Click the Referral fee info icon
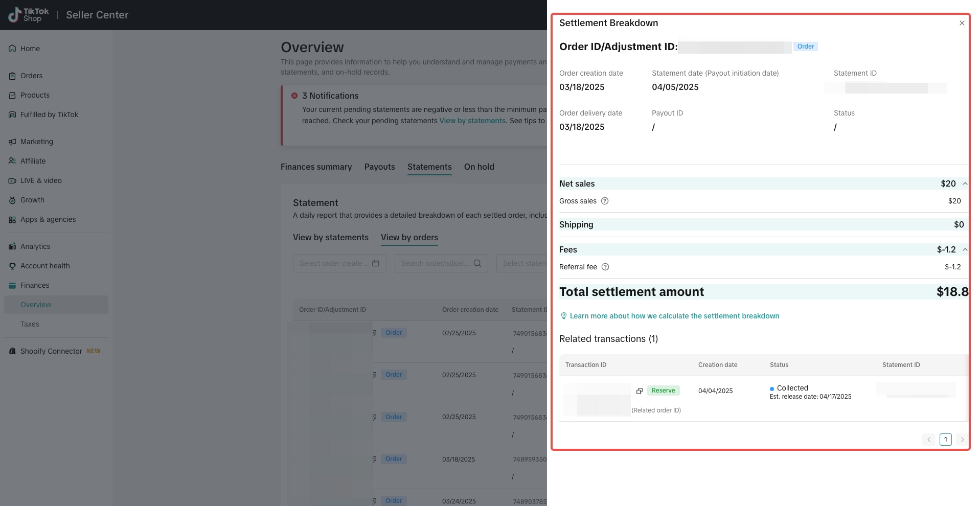Screen dimensions: 980x506 [x=605, y=267]
